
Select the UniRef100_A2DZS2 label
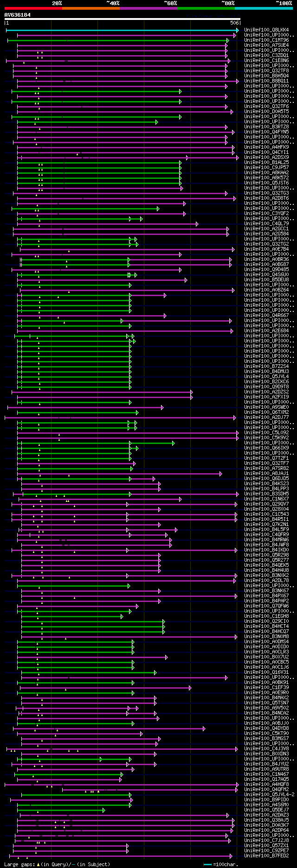coord(266,392)
